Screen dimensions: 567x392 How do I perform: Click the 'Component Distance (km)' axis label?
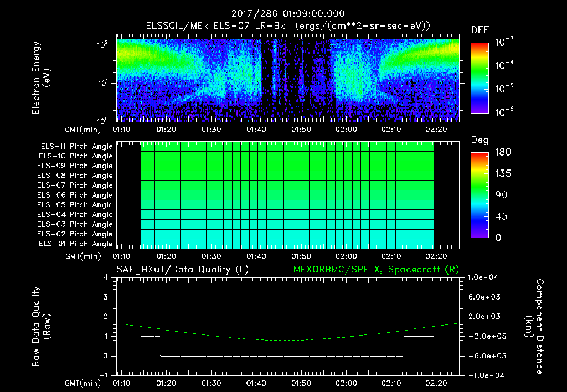coord(534,327)
